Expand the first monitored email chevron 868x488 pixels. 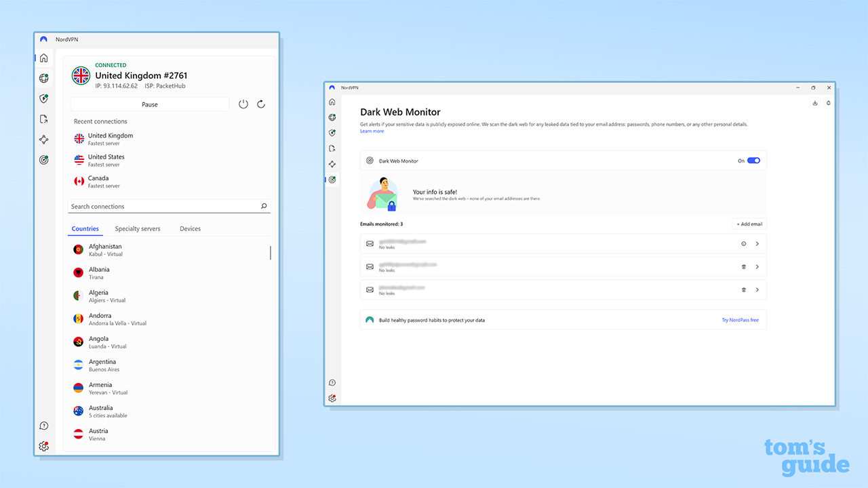coord(757,244)
